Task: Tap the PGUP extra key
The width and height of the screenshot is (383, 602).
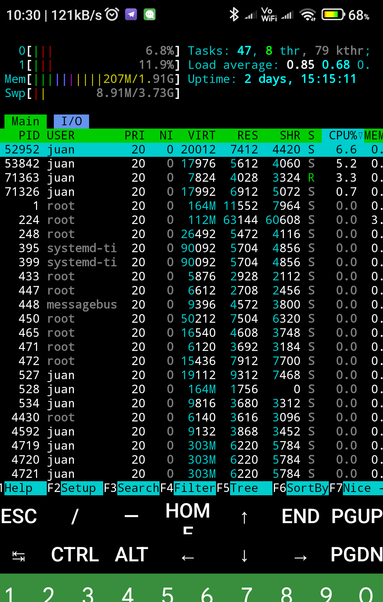Action: [357, 516]
